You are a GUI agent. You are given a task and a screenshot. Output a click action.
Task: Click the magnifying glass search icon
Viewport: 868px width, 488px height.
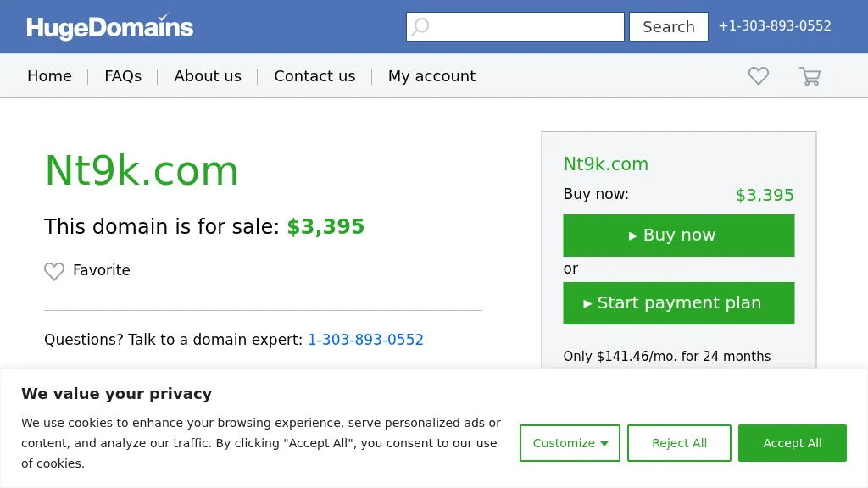(x=420, y=26)
